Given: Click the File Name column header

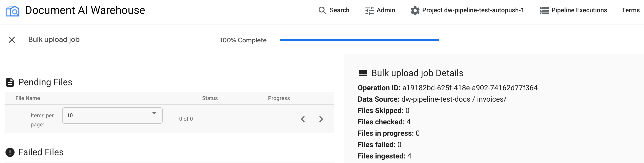Looking at the screenshot, I should (28, 98).
